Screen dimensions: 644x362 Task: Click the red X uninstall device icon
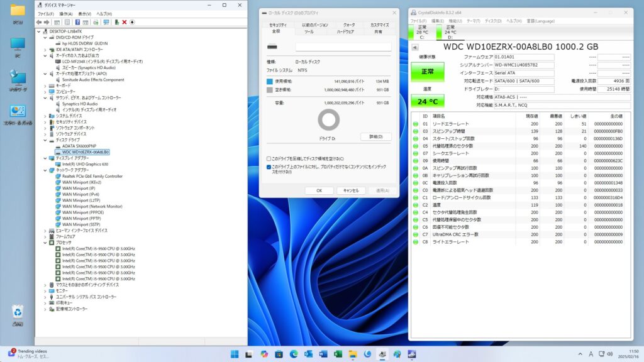click(x=125, y=22)
